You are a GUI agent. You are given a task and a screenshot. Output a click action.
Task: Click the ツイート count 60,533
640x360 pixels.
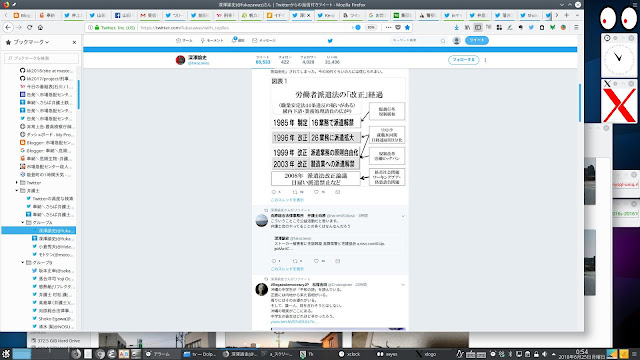263,62
